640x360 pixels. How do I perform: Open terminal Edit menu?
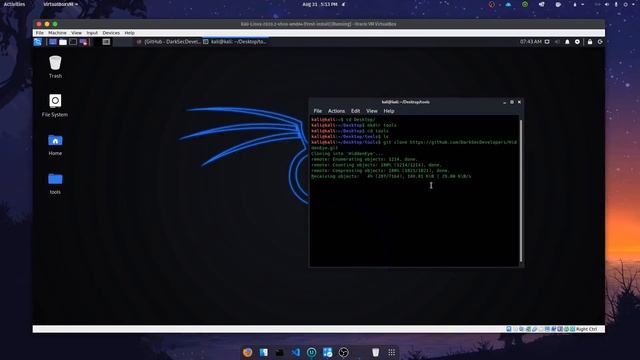[x=356, y=111]
